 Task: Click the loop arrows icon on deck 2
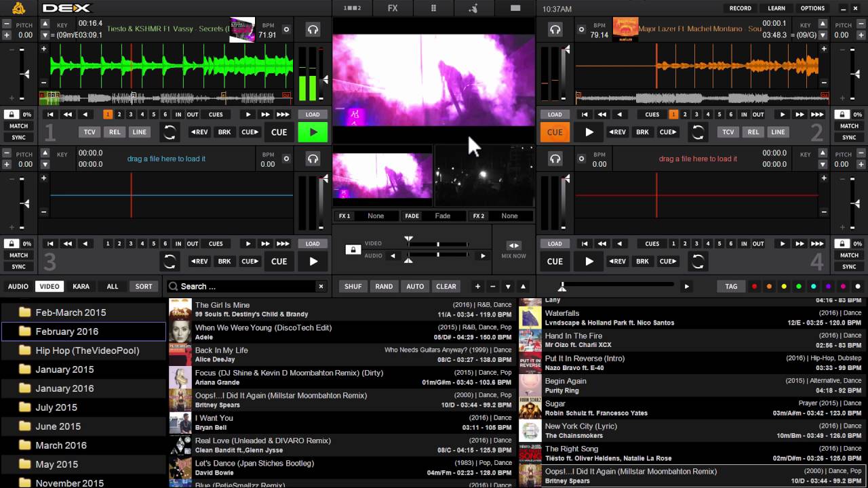(x=698, y=132)
